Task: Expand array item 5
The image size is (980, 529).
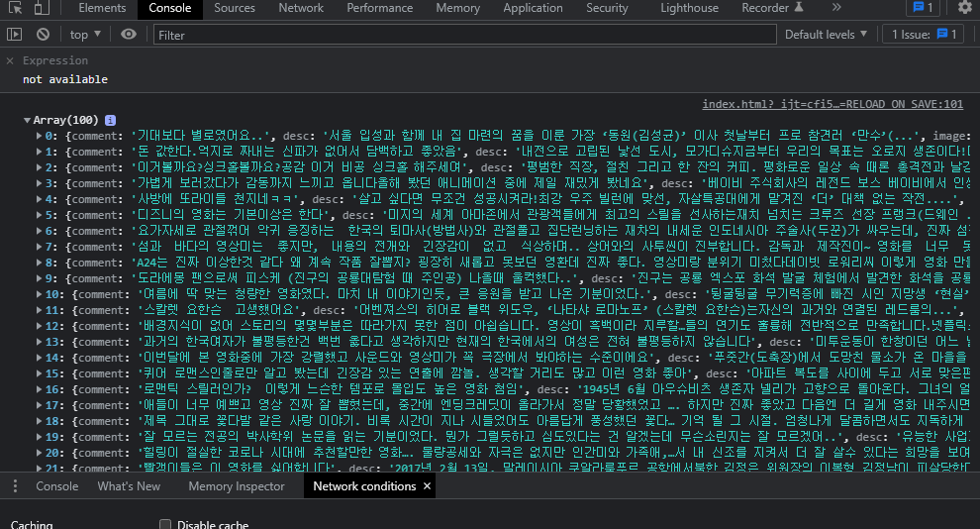Action: tap(39, 215)
